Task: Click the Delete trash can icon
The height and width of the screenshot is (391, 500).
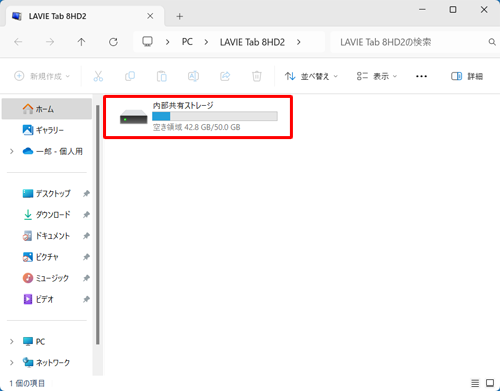Action: (257, 76)
